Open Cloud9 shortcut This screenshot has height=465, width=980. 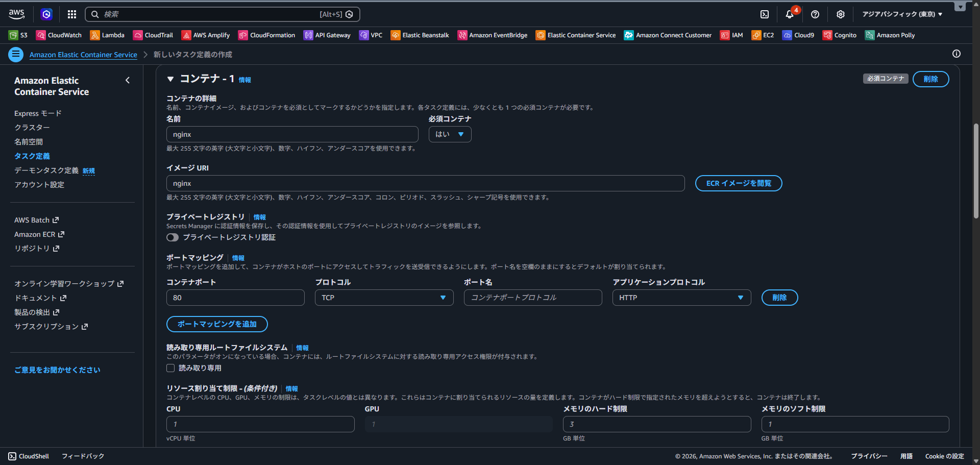[x=798, y=35]
